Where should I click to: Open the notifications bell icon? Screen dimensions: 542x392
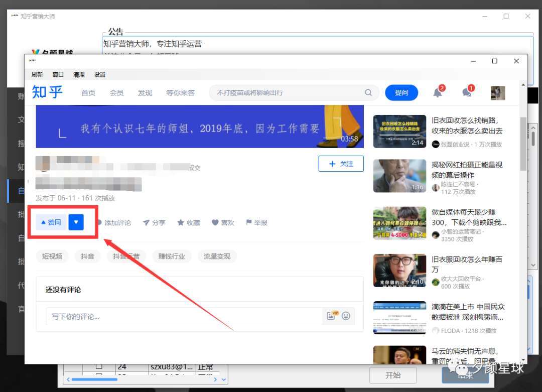[x=437, y=93]
